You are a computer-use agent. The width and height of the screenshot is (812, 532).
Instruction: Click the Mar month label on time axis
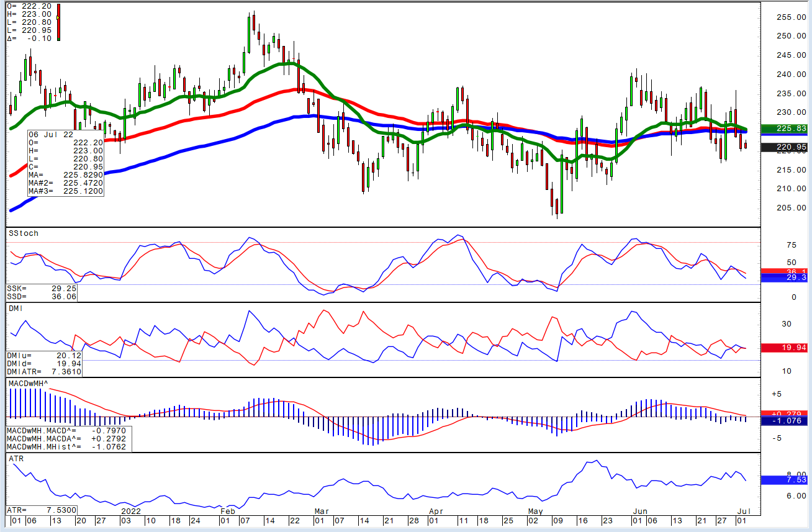[x=321, y=511]
